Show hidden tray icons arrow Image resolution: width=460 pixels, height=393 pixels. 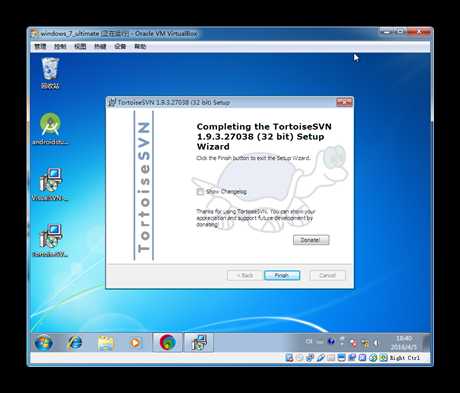342,341
